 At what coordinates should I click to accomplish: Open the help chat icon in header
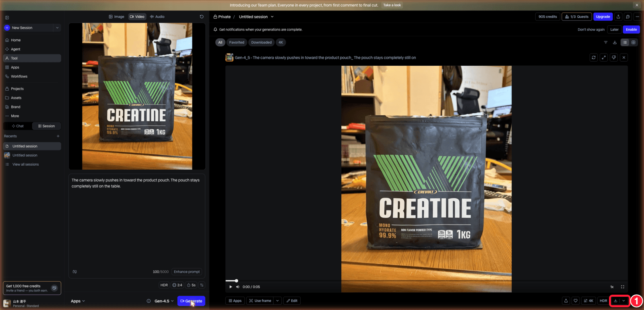[x=627, y=17]
